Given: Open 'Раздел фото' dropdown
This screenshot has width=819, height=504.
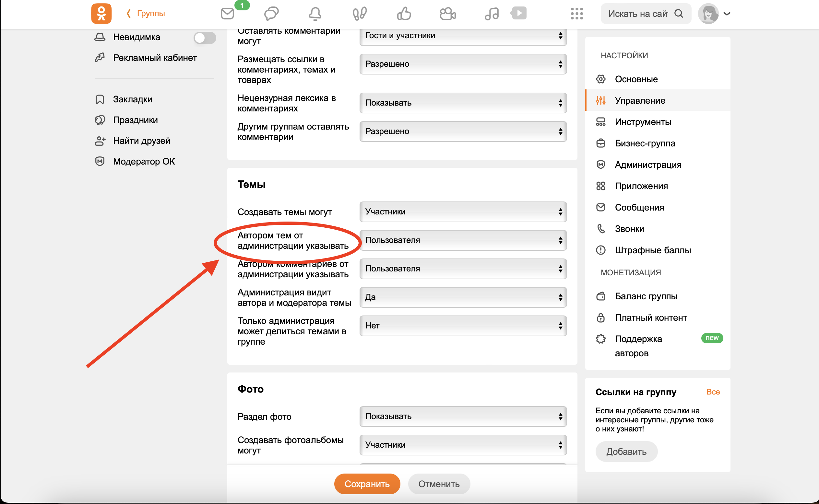Looking at the screenshot, I should 463,416.
